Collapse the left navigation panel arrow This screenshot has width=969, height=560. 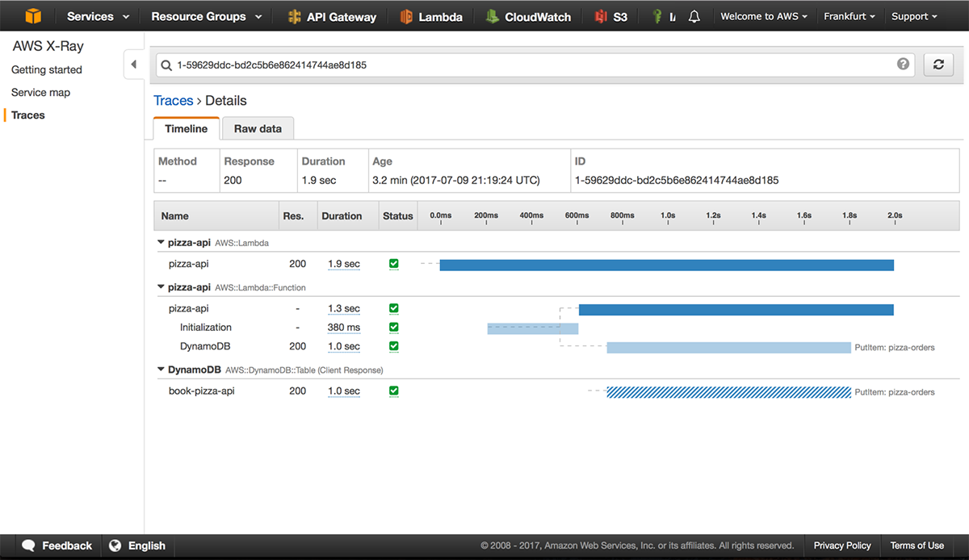(x=133, y=65)
